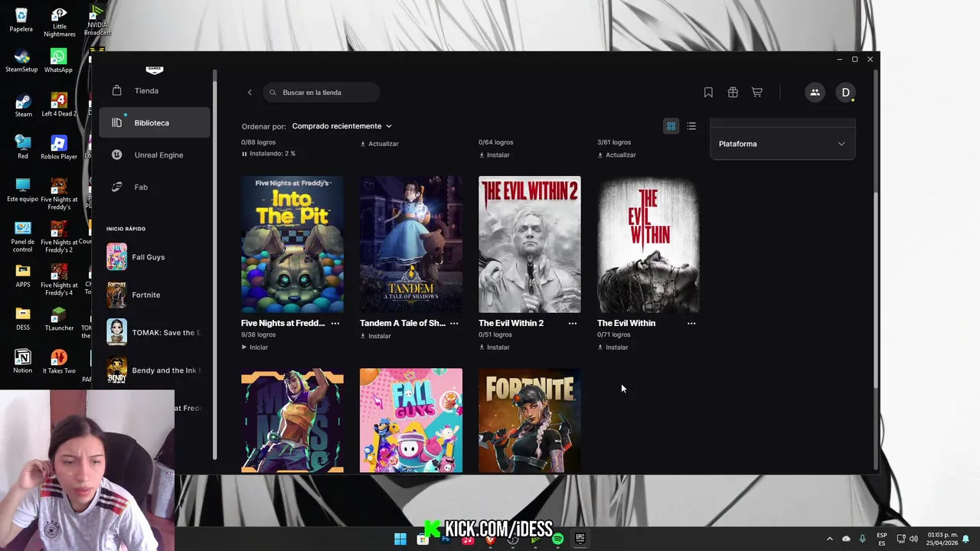The width and height of the screenshot is (980, 551).
Task: Expand the Plataforma filter
Action: (782, 144)
